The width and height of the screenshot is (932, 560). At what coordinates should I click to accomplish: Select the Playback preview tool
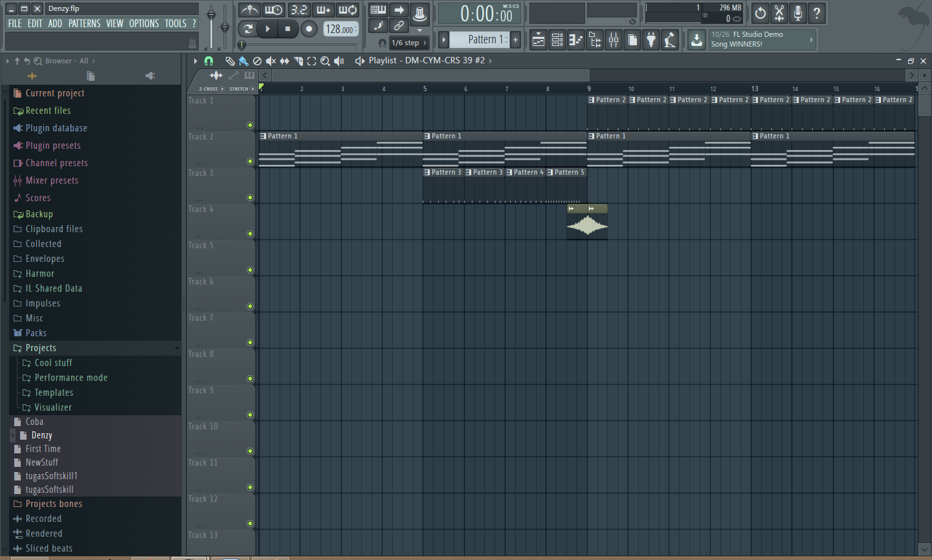click(x=338, y=61)
